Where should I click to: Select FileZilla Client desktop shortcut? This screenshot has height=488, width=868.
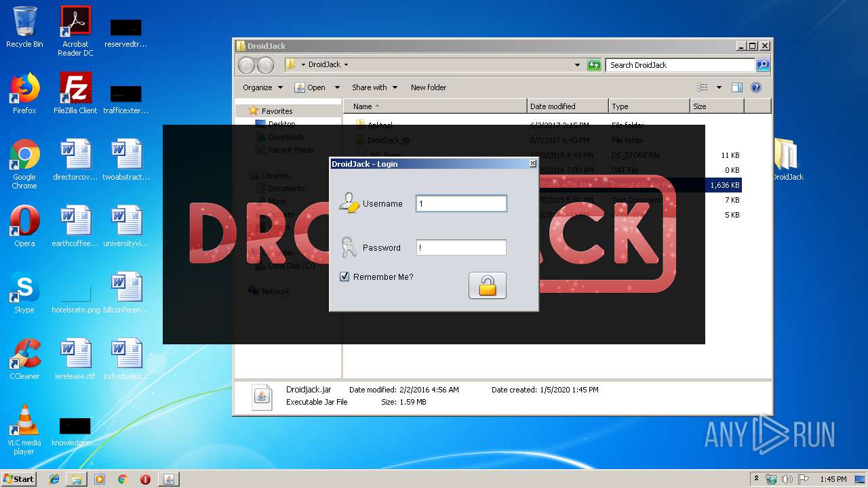point(75,94)
